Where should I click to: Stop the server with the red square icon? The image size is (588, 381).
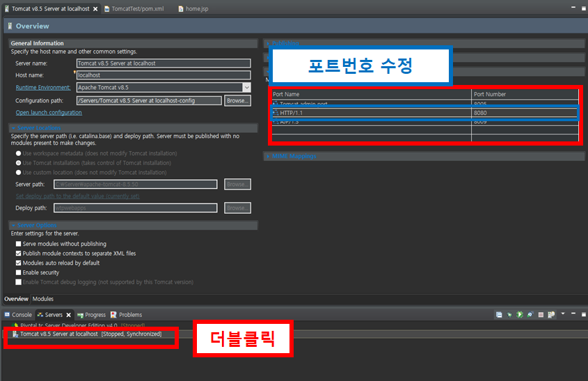(541, 315)
